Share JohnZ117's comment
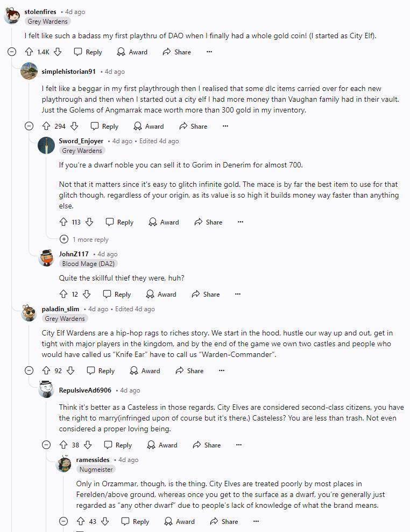This screenshot has width=410, height=532. tap(206, 294)
